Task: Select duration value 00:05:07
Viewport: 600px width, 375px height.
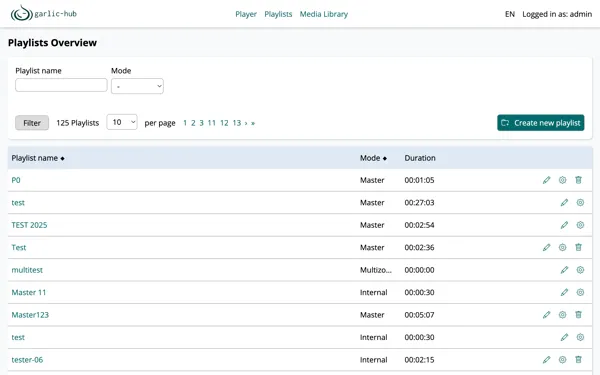Action: [x=419, y=315]
